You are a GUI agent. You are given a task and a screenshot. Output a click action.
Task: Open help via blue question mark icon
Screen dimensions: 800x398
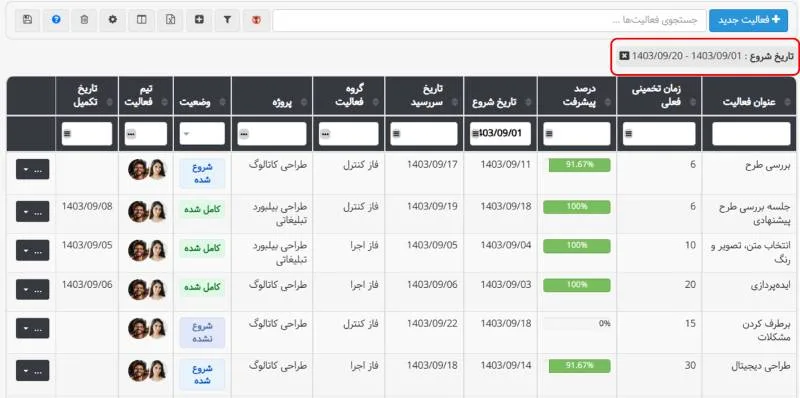(x=56, y=20)
